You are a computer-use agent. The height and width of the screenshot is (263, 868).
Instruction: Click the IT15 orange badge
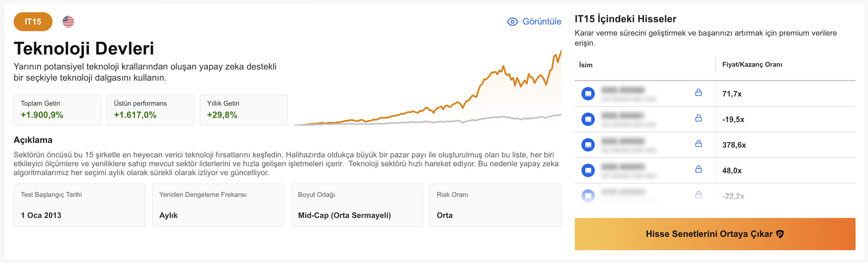point(33,22)
